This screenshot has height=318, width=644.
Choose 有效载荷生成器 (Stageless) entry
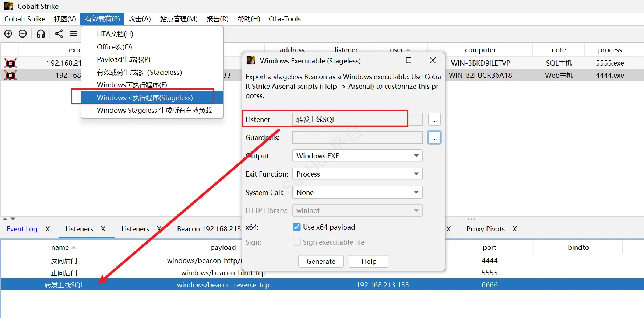click(x=152, y=72)
